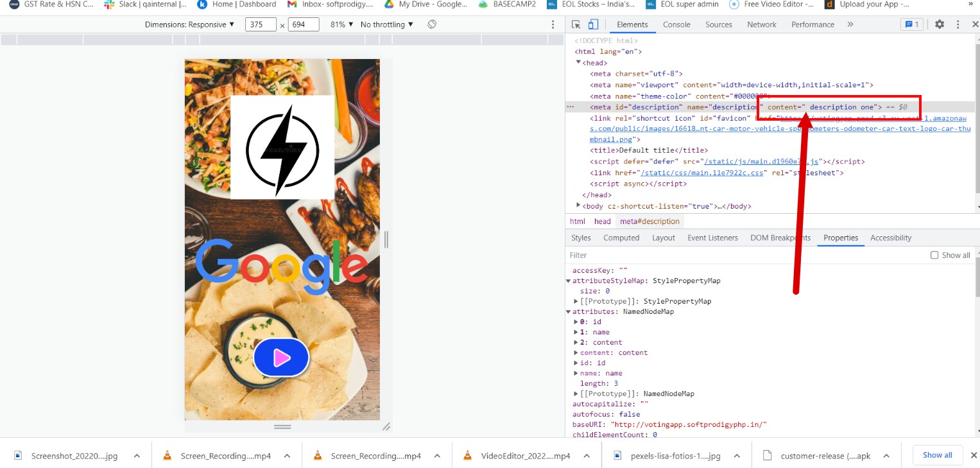The width and height of the screenshot is (980, 468).
Task: Select head in the breadcrumb trail
Action: pos(603,221)
